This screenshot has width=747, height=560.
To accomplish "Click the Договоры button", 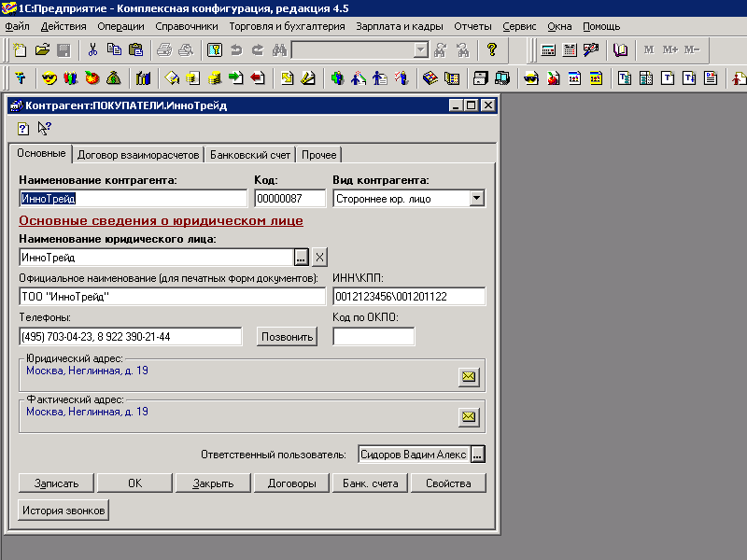I will click(x=291, y=483).
